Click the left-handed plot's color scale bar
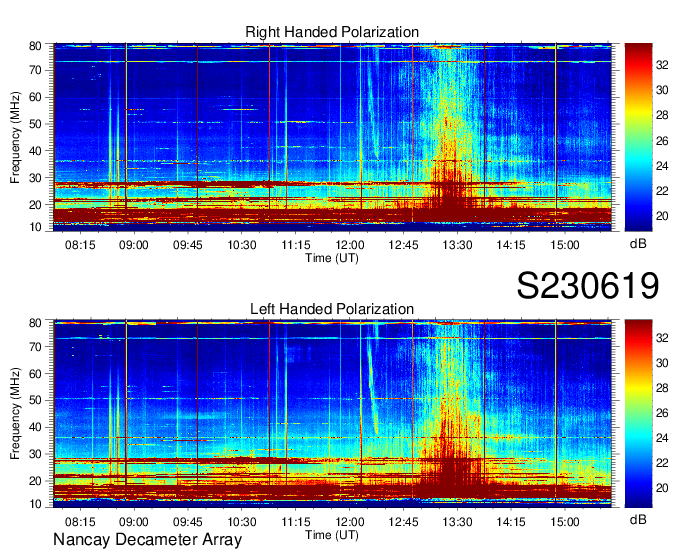This screenshot has width=680, height=552. point(638,413)
